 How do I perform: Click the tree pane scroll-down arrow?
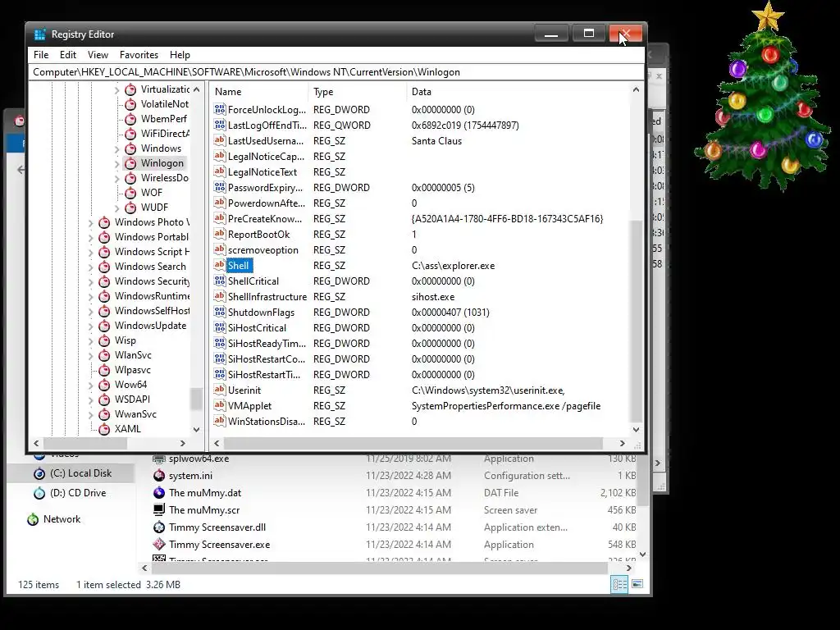[x=196, y=429]
